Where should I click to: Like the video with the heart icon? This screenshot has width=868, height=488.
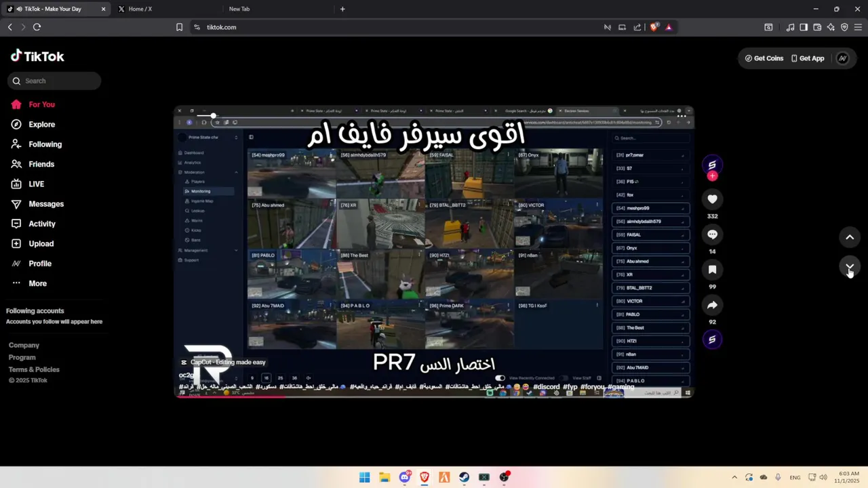(x=712, y=199)
